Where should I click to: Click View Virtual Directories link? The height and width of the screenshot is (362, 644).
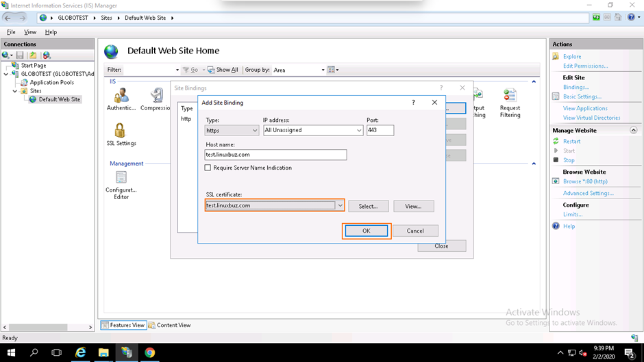[591, 118]
